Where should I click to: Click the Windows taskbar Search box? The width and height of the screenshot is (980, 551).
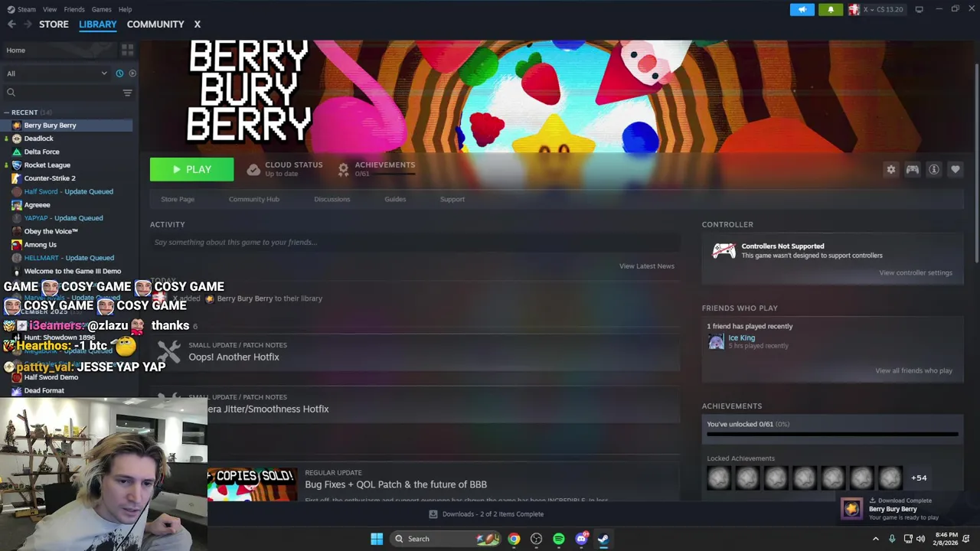pyautogui.click(x=446, y=539)
